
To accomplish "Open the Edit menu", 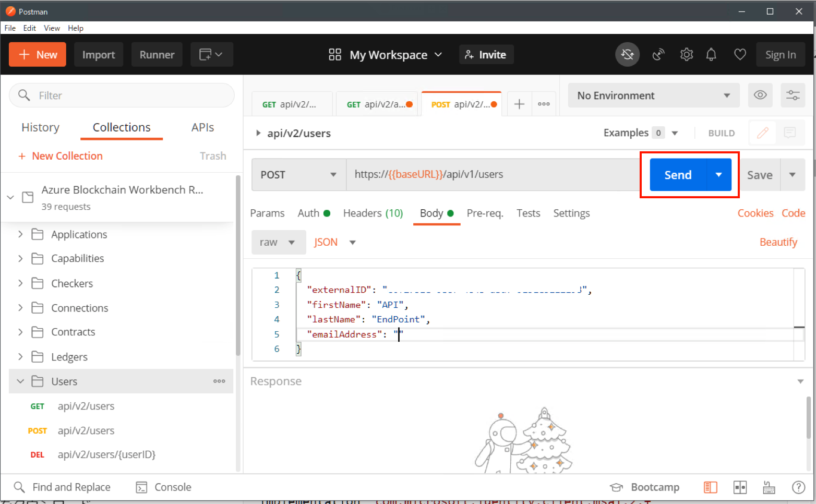I will click(29, 28).
